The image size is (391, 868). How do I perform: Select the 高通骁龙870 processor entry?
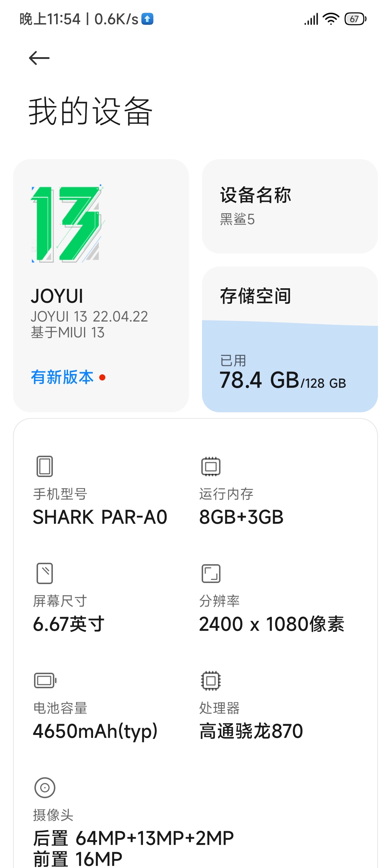pos(251,731)
